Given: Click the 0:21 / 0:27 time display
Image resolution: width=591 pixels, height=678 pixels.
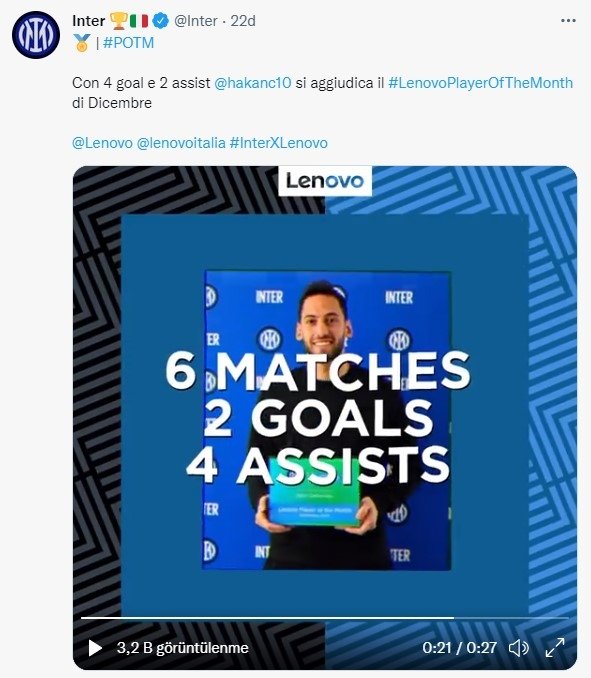Looking at the screenshot, I should [x=459, y=648].
